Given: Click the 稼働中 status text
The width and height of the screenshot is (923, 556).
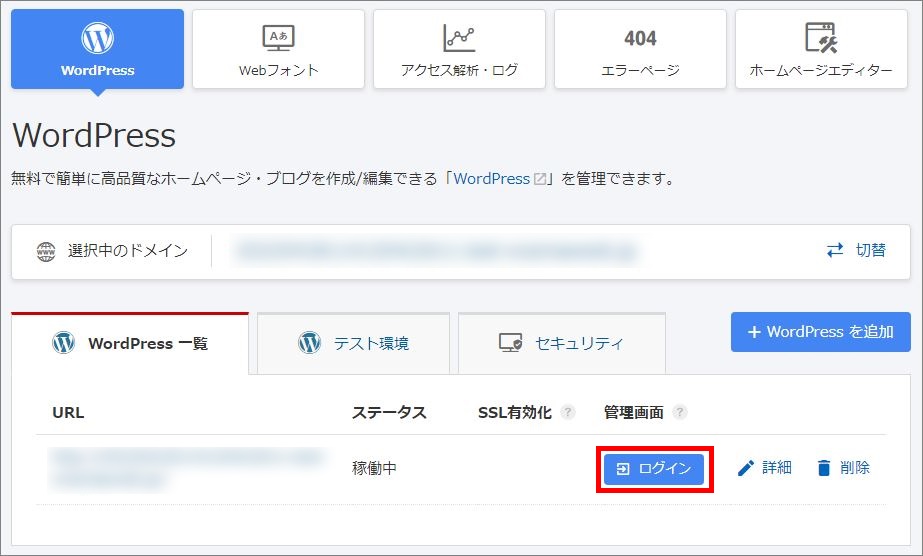Looking at the screenshot, I should pyautogui.click(x=374, y=468).
